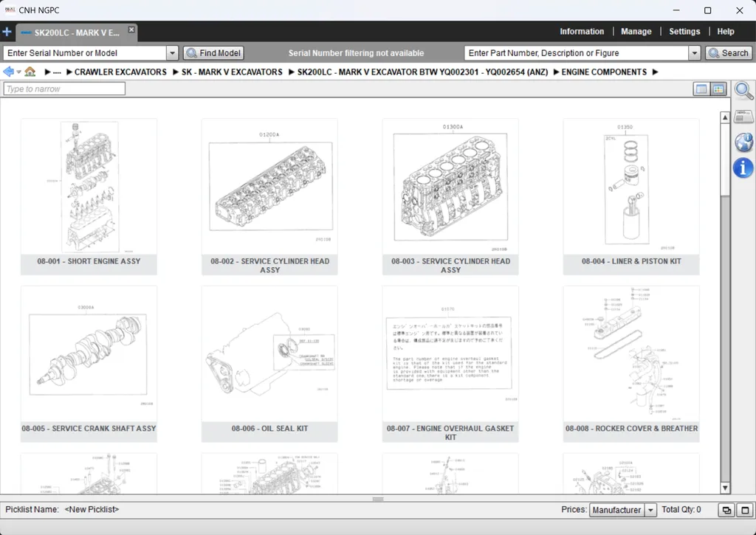This screenshot has width=756, height=535.
Task: Expand the part number search dropdown
Action: 694,53
